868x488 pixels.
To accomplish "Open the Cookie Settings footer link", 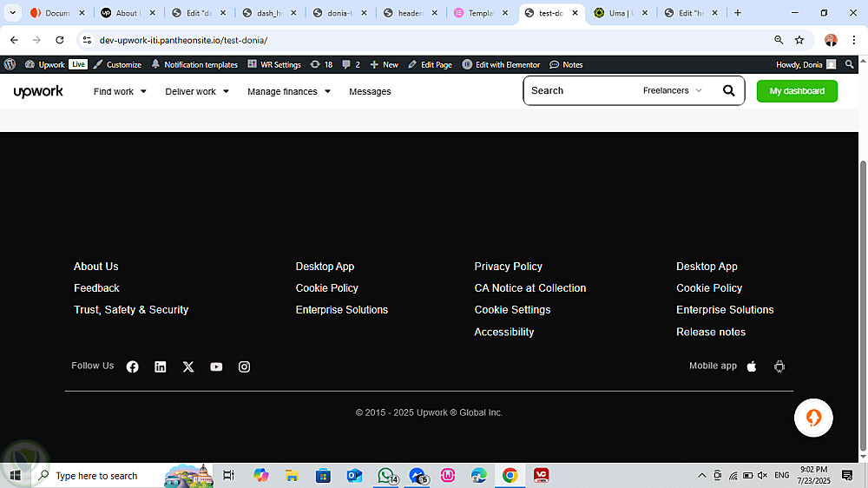I will 513,310.
